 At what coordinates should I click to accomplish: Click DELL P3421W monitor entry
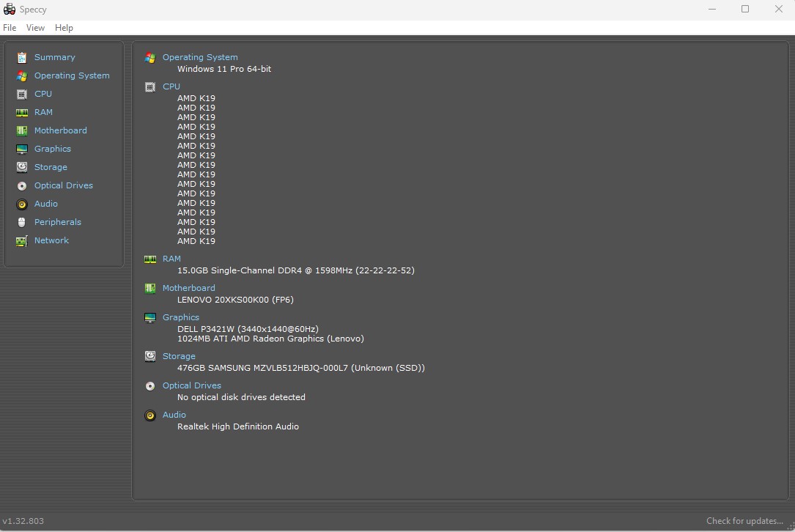click(248, 329)
